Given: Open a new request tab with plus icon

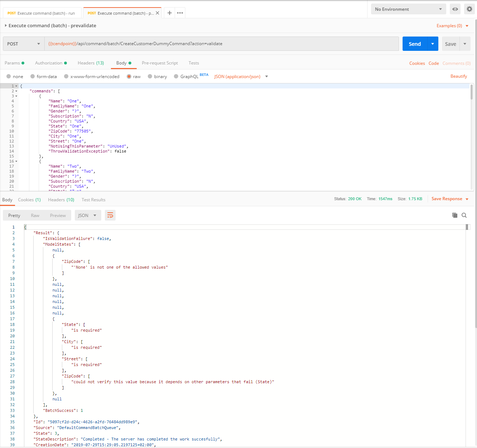Looking at the screenshot, I should click(170, 13).
